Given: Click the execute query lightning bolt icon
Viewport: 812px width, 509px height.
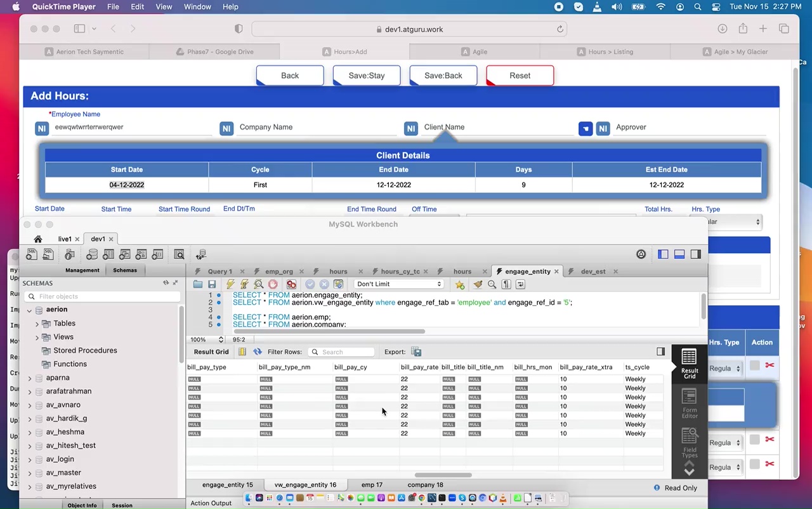Looking at the screenshot, I should 230,284.
